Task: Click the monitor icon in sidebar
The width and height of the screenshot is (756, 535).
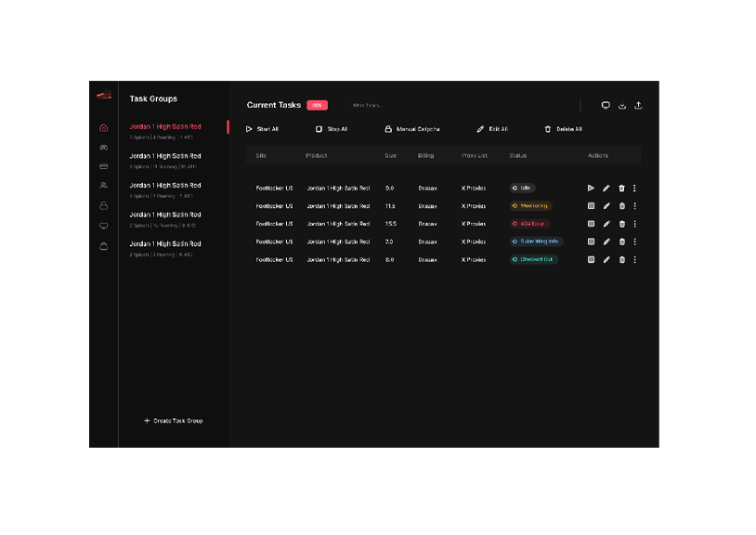Action: tap(103, 226)
